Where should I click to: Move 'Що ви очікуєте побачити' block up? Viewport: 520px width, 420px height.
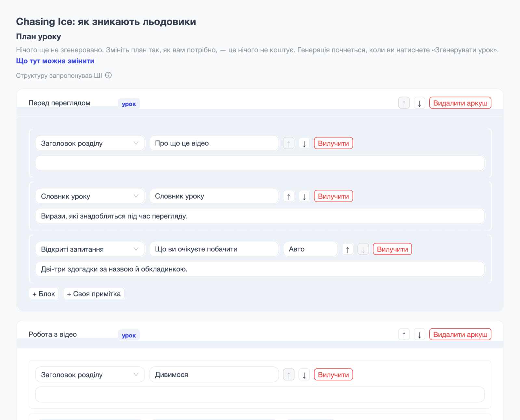pyautogui.click(x=348, y=249)
